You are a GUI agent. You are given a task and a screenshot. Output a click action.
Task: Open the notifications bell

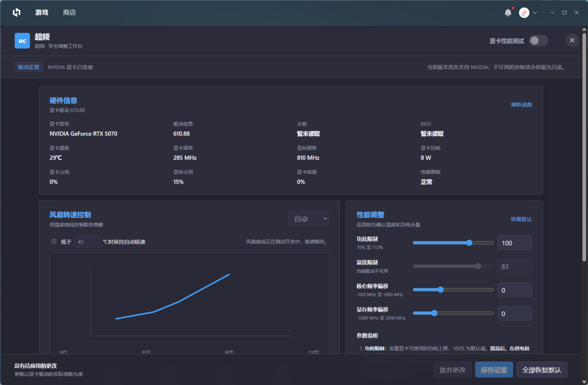[x=508, y=13]
